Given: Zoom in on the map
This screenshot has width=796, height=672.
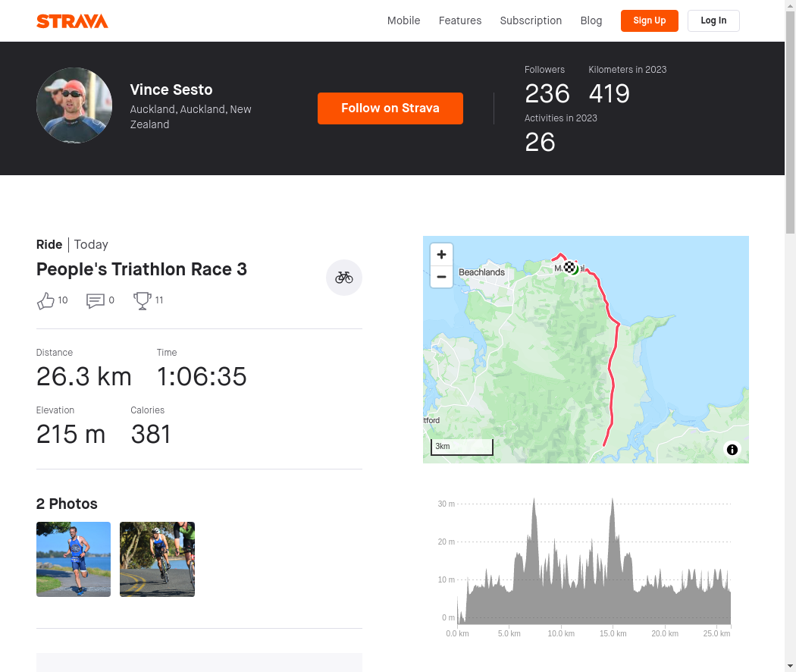Looking at the screenshot, I should (441, 255).
